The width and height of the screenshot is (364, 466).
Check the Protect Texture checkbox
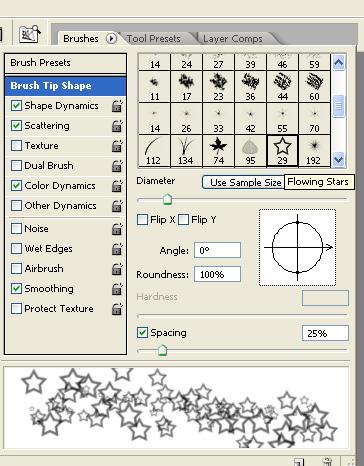click(x=16, y=309)
